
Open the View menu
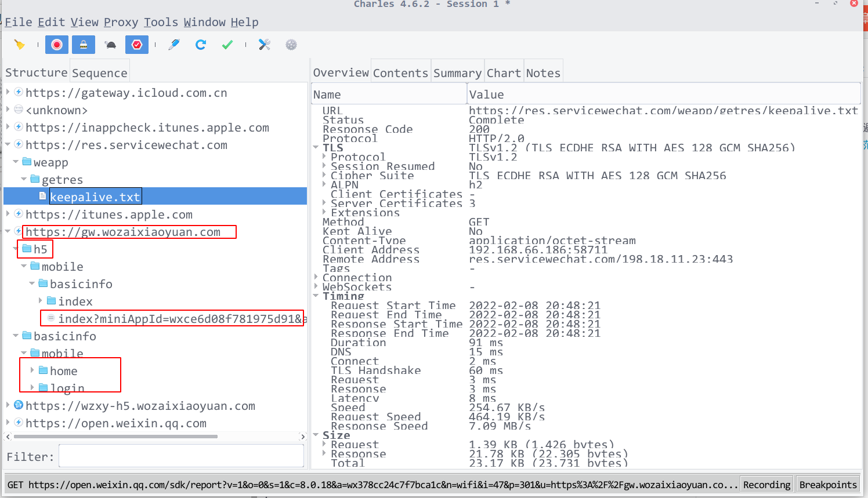pyautogui.click(x=85, y=22)
